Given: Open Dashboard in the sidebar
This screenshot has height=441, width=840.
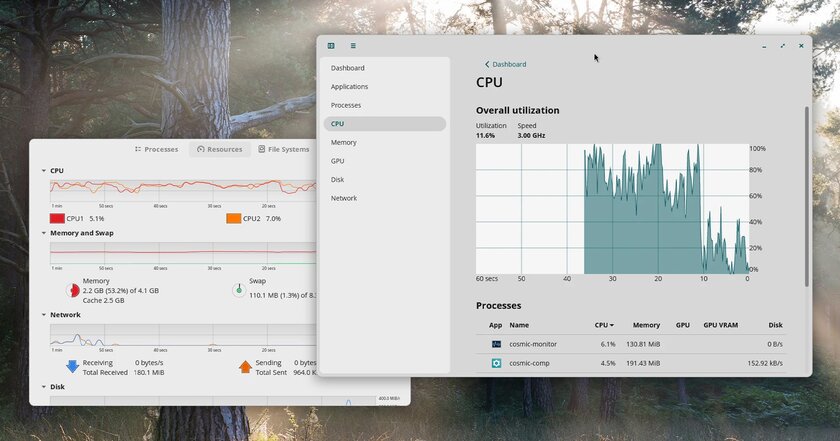Looking at the screenshot, I should (x=385, y=68).
